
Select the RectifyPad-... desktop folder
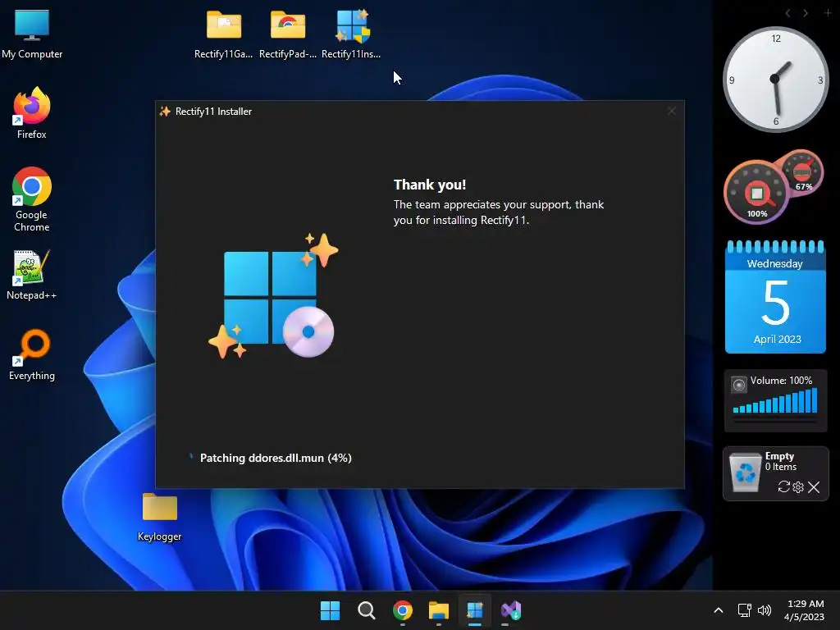point(288,33)
